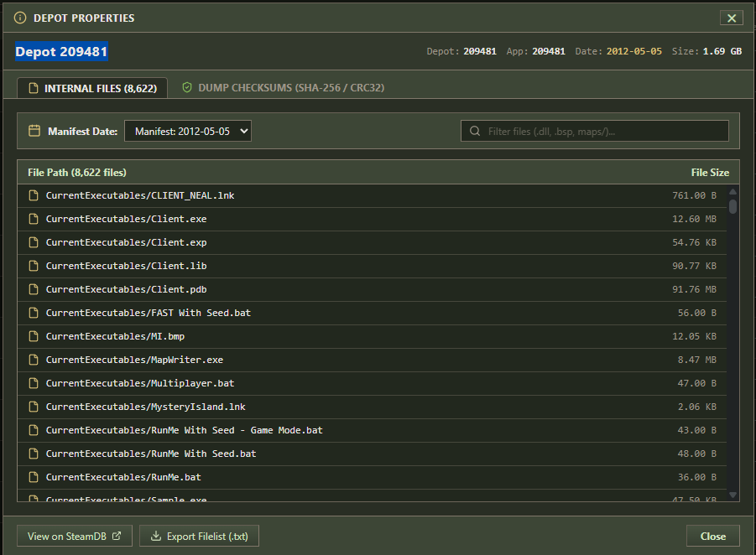Select CurrentExecutables/MapWriter.exe file path
756x555 pixels.
(134, 360)
